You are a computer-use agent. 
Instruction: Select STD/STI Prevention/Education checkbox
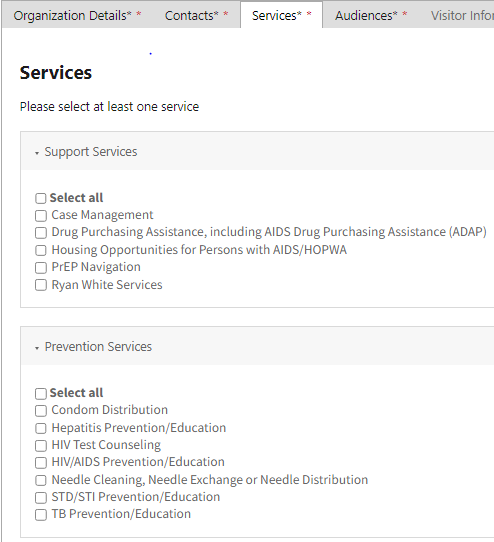[41, 497]
